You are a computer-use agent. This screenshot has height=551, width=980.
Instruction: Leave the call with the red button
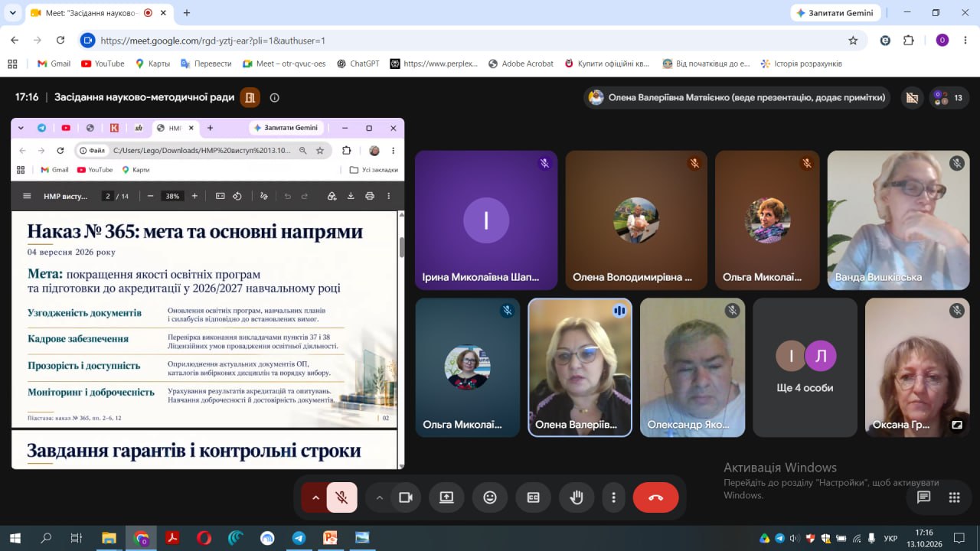point(655,497)
